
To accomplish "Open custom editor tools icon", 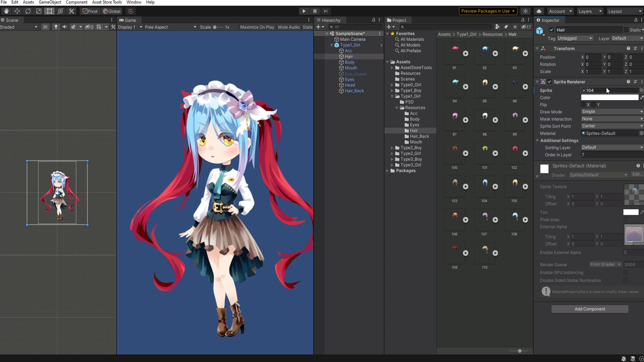I will coord(71,11).
